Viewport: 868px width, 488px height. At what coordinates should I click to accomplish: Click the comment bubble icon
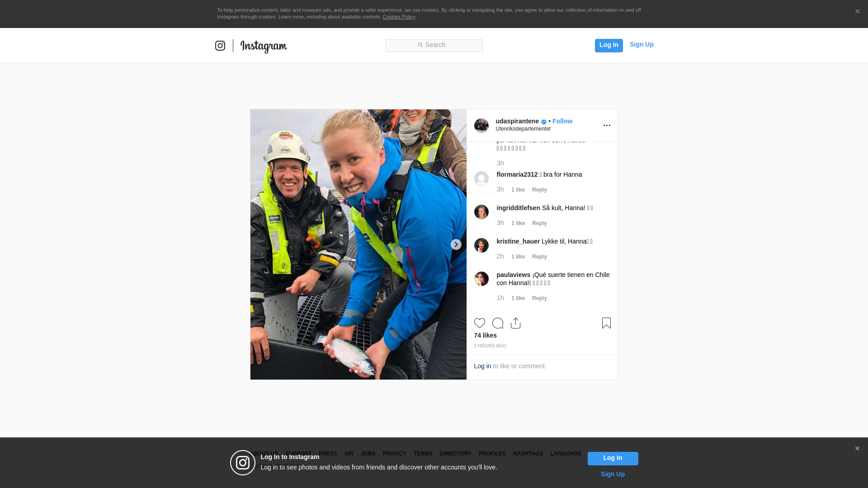coord(497,323)
